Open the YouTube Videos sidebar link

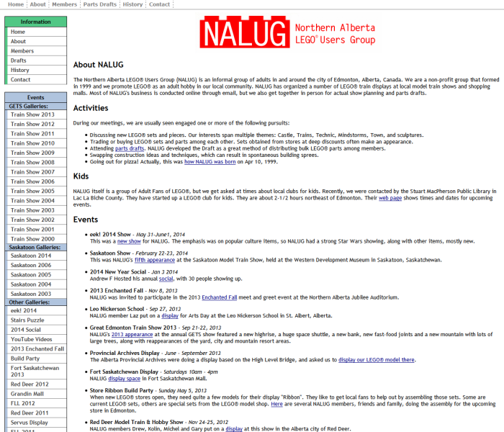tap(36, 339)
